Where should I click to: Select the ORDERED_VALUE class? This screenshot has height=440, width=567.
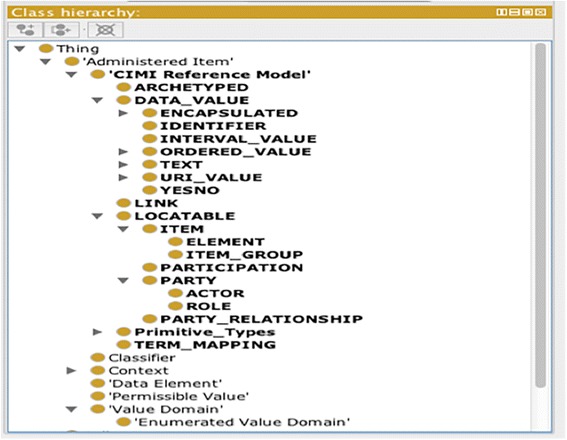pyautogui.click(x=235, y=152)
